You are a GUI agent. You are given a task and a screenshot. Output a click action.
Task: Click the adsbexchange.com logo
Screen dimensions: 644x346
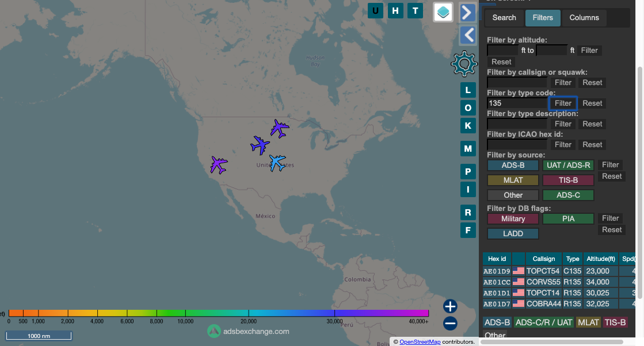[x=249, y=331]
